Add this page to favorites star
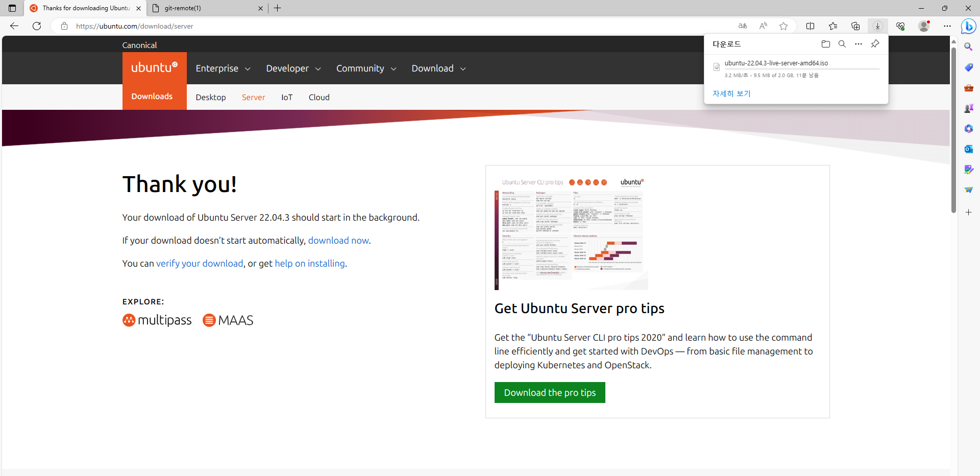 click(x=783, y=26)
